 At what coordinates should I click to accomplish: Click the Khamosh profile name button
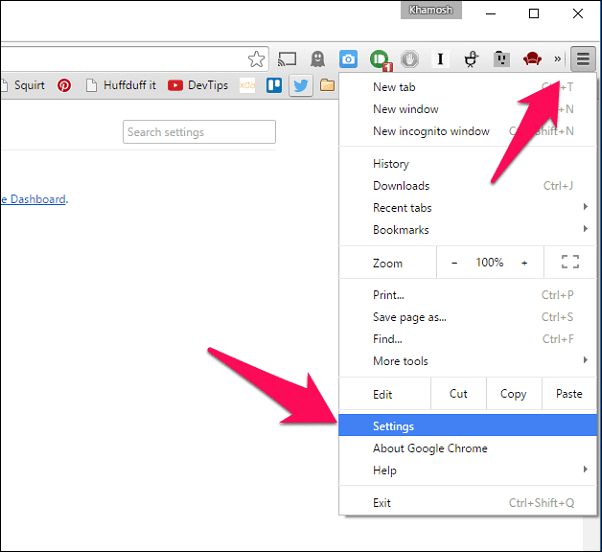tap(431, 10)
